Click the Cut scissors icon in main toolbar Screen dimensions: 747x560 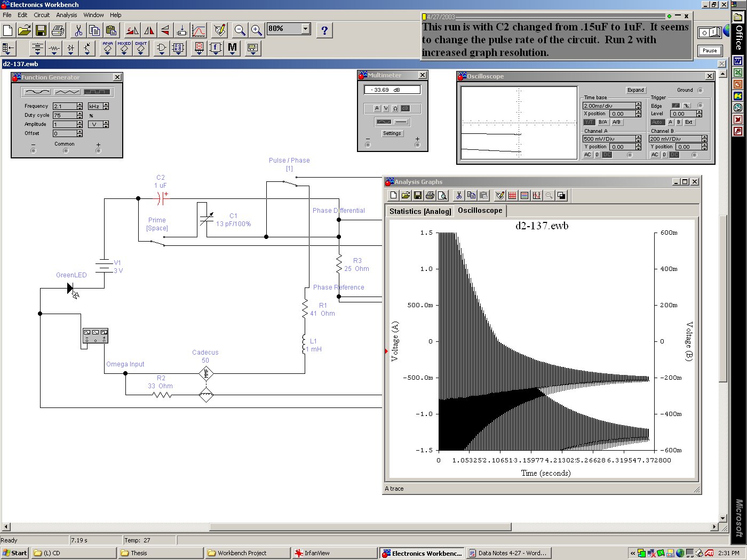[78, 30]
